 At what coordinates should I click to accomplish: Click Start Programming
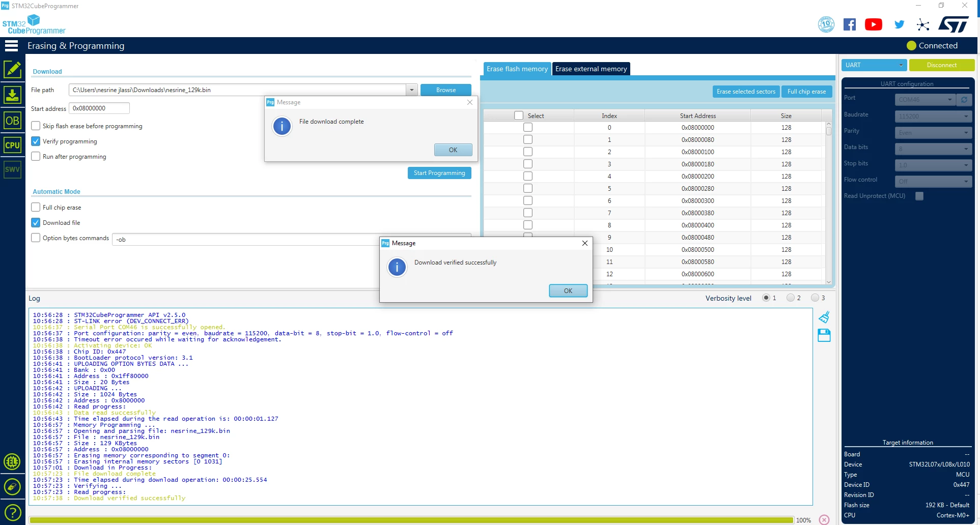coord(439,173)
